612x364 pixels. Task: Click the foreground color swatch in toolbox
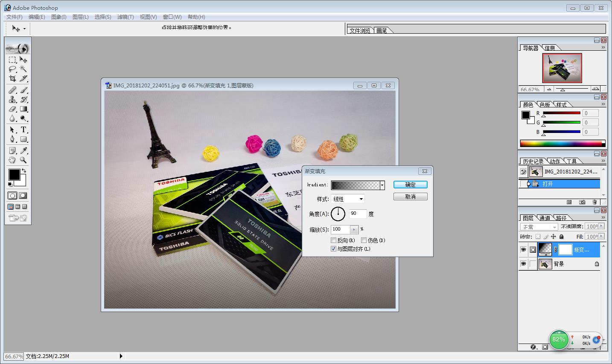coord(14,174)
